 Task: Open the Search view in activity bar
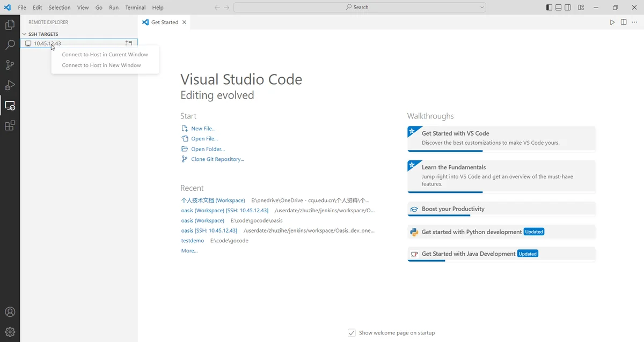(x=10, y=45)
